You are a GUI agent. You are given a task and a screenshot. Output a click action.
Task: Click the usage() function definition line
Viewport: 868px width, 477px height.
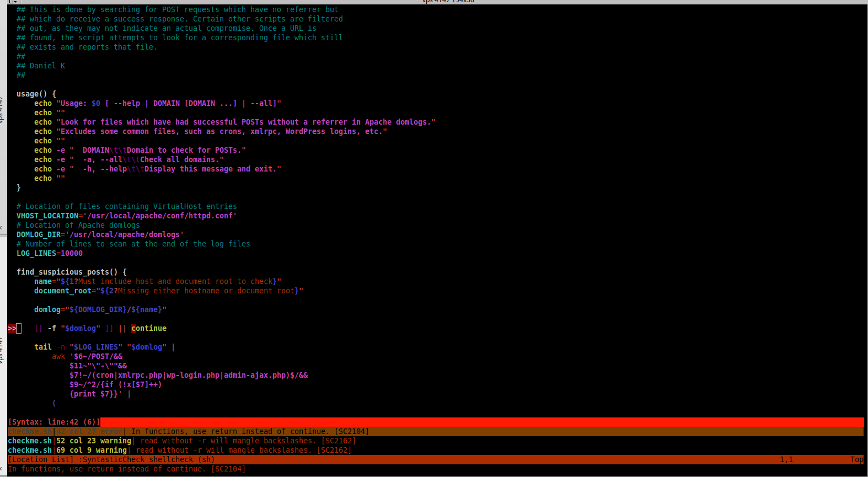[x=36, y=94]
